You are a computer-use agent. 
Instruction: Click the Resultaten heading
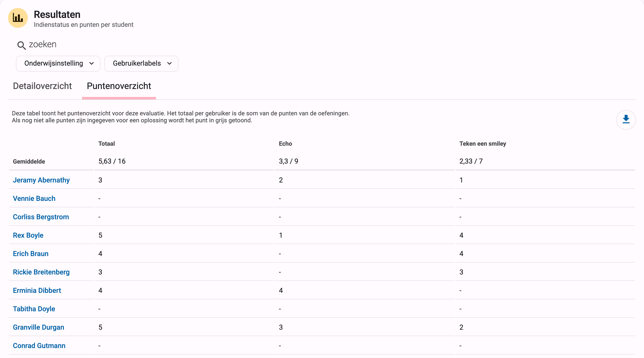tap(57, 14)
